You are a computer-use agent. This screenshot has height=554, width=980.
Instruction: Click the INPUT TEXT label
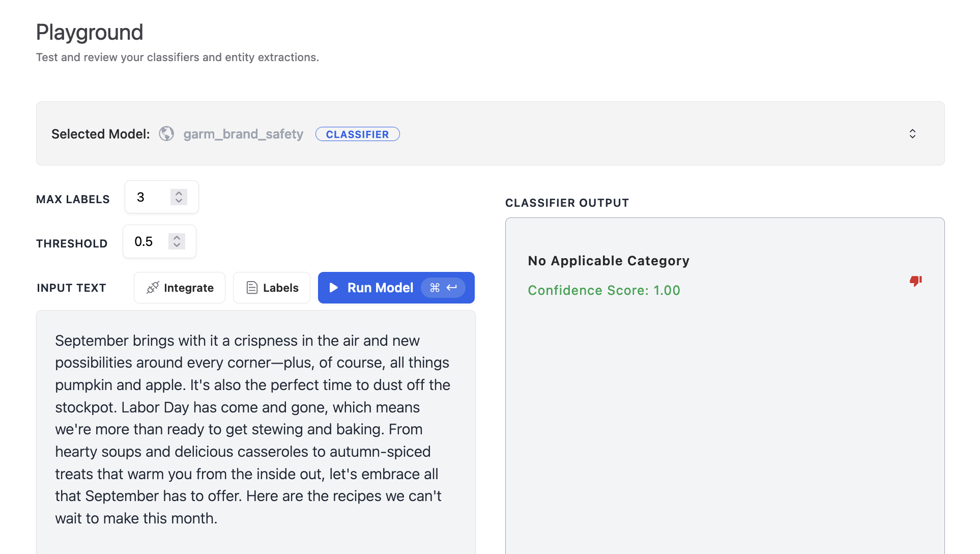71,288
